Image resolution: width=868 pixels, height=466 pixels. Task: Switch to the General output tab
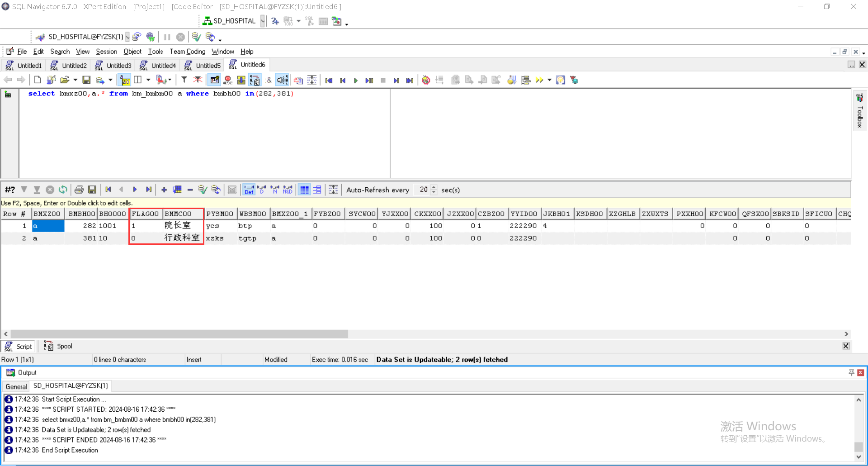(16, 386)
